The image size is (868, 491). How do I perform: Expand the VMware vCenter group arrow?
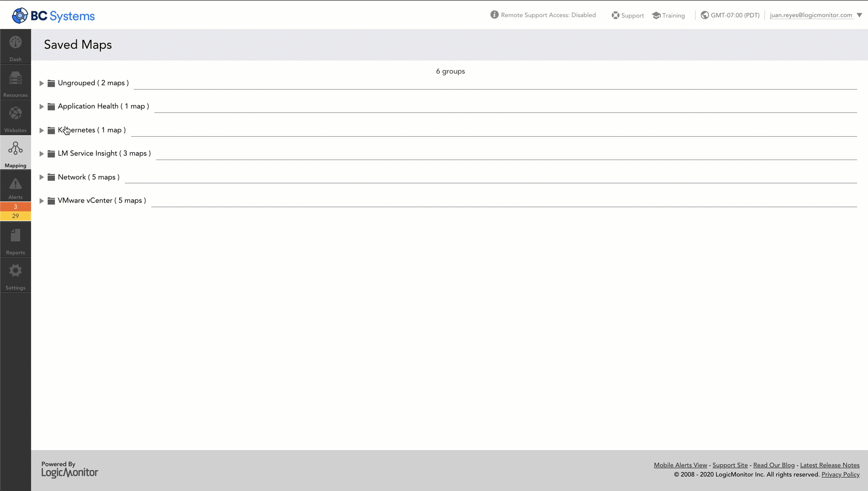[x=41, y=201]
